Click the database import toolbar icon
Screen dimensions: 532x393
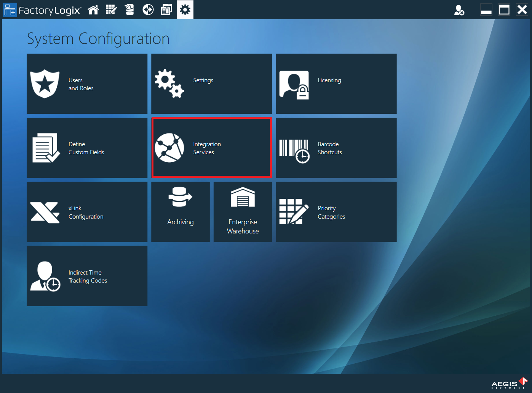[129, 10]
